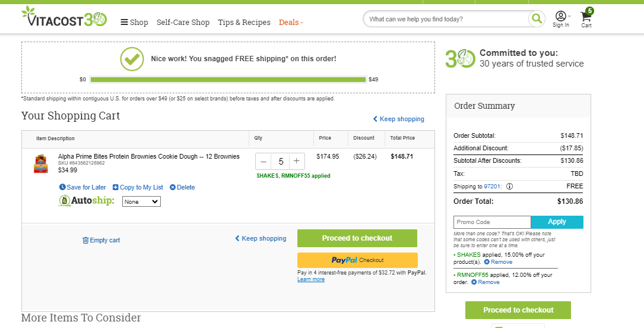Click the Empty cart link
This screenshot has width=644, height=328.
tap(101, 240)
